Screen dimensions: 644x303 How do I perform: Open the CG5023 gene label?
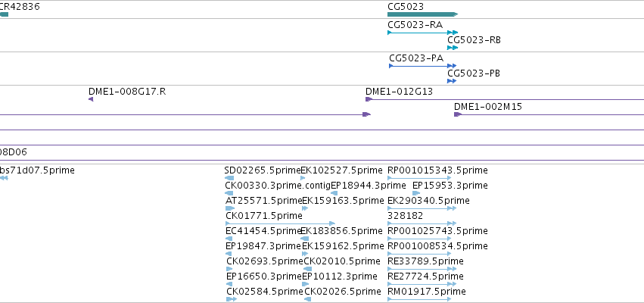[x=406, y=7]
